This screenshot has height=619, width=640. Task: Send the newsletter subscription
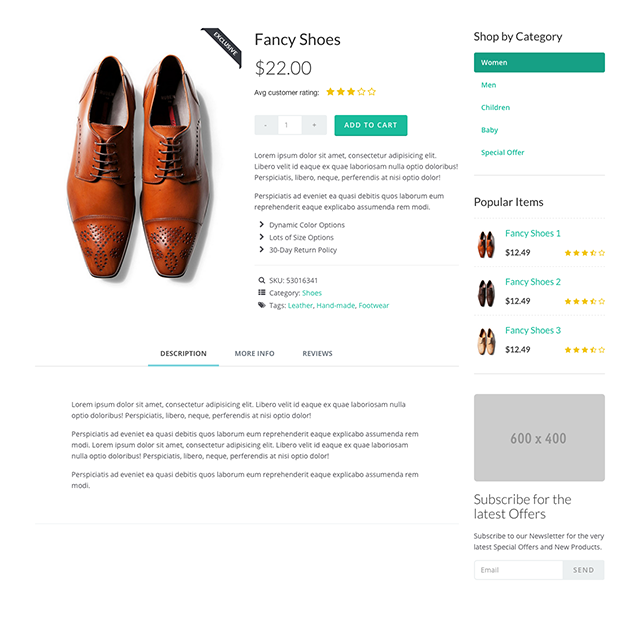point(583,570)
